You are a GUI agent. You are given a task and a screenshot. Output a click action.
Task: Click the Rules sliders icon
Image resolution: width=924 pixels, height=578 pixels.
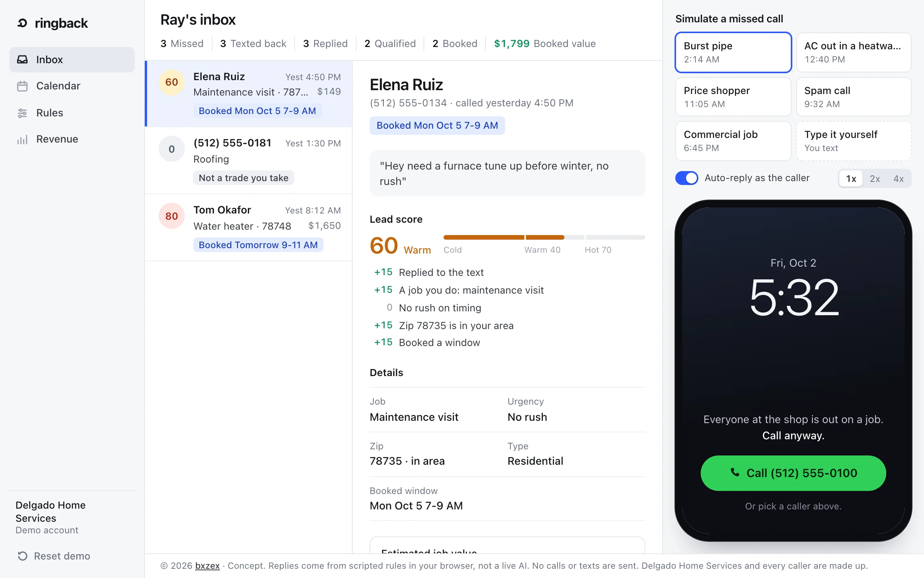click(x=22, y=113)
